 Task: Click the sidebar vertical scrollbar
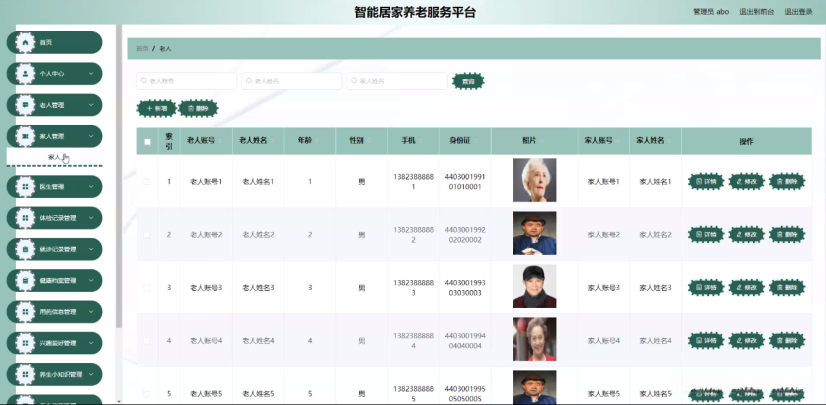click(x=119, y=176)
